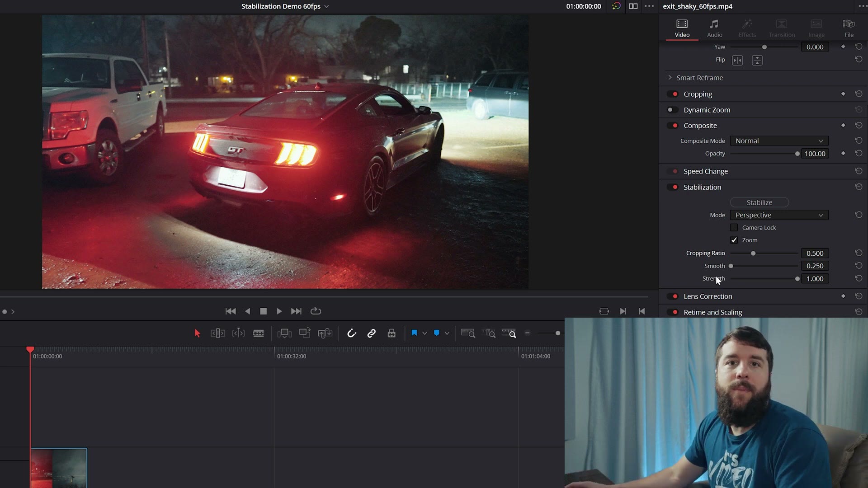
Task: Toggle the Composite section switch
Action: 673,126
